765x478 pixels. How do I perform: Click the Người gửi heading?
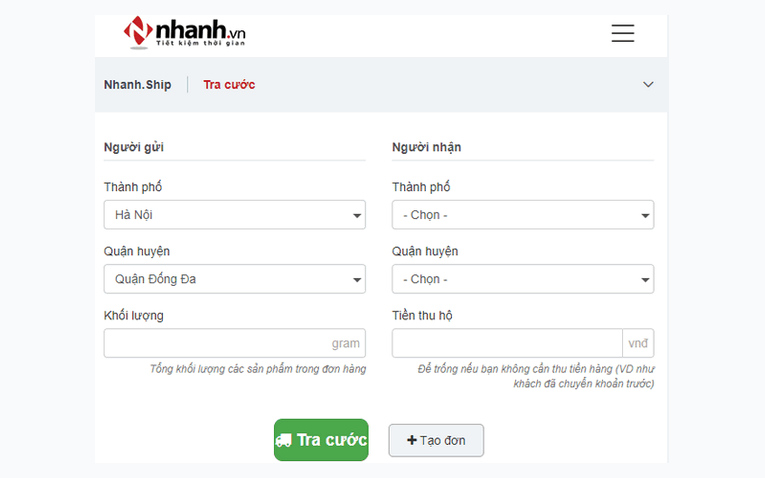[134, 147]
